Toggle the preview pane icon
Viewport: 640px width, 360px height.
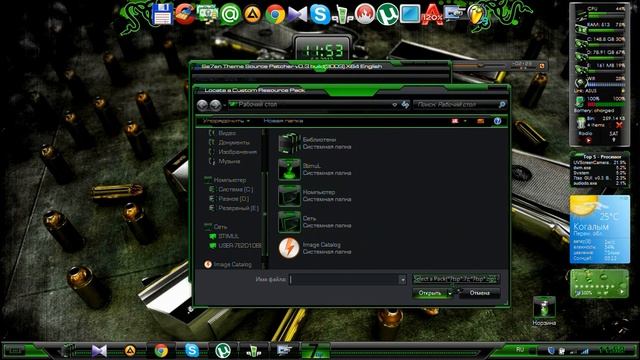(x=480, y=121)
